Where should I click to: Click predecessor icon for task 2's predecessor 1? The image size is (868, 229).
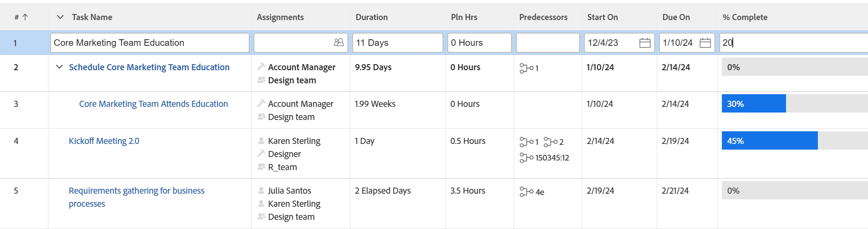point(526,68)
